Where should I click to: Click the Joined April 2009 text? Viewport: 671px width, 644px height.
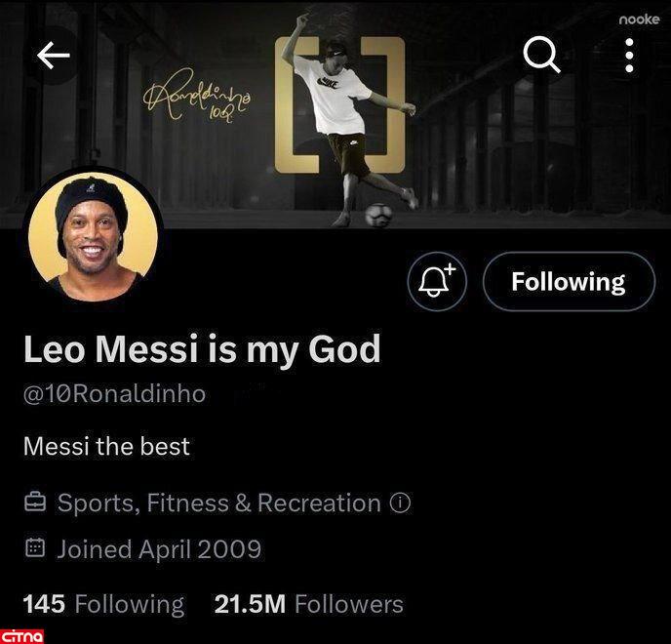click(x=159, y=548)
